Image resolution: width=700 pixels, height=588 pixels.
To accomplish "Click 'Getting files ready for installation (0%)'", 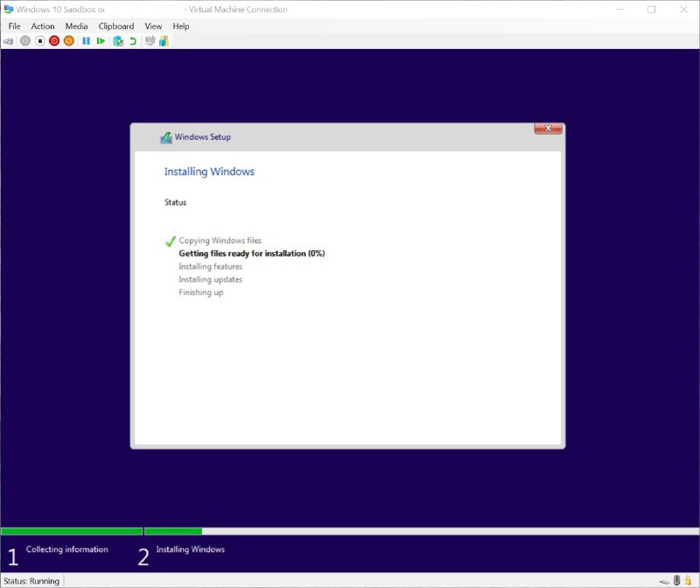I will [252, 254].
